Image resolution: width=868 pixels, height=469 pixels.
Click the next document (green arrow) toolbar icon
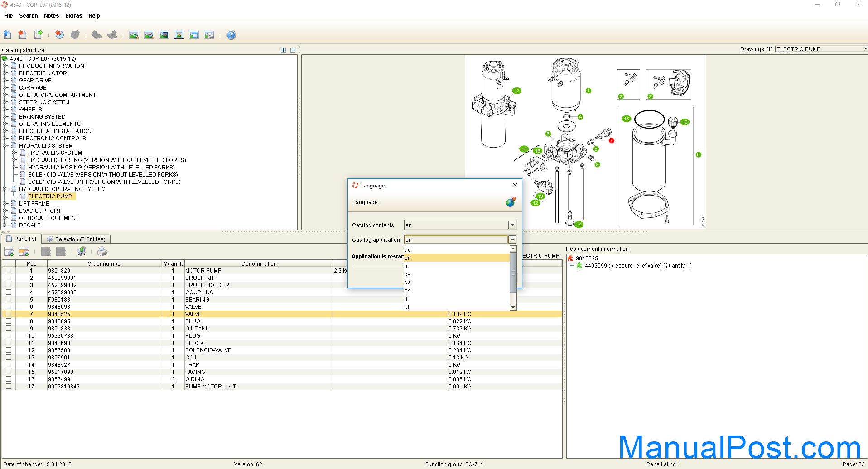(38, 34)
